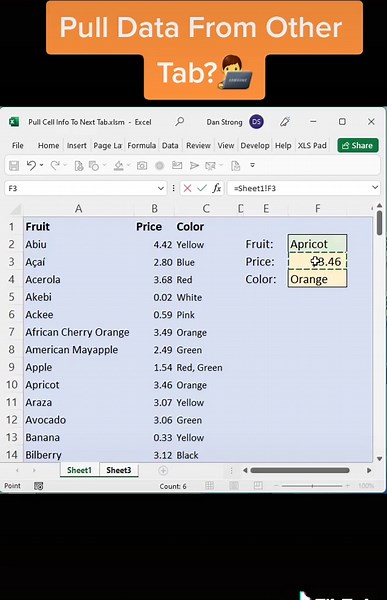Click the Undo arrow icon

pyautogui.click(x=31, y=165)
